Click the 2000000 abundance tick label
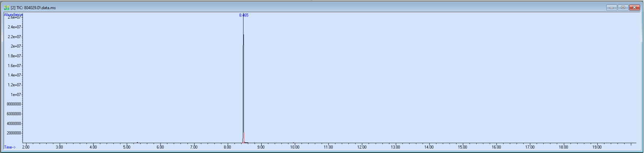 point(14,133)
